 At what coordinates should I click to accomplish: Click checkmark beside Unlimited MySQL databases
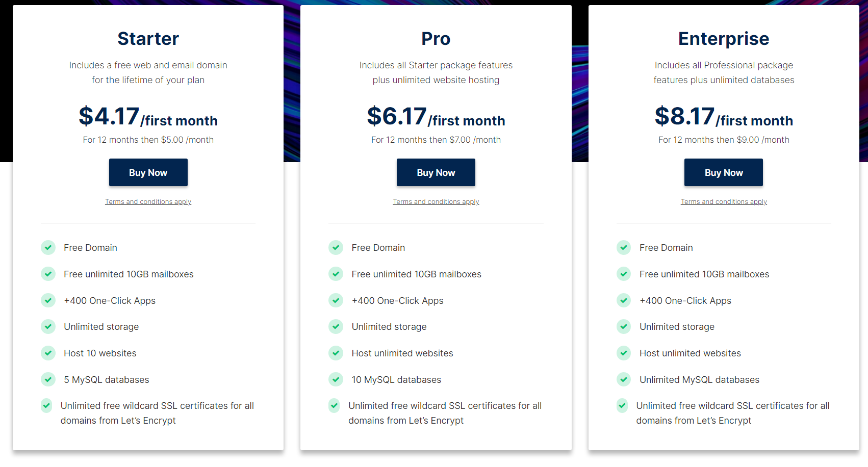pyautogui.click(x=623, y=379)
